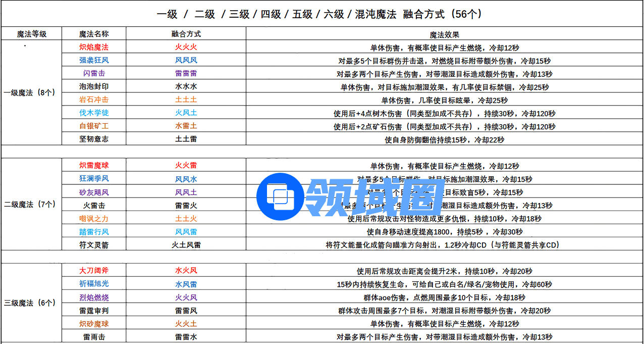Select the 二级魔法（7个） category cell
This screenshot has height=344, width=644.
[x=31, y=205]
